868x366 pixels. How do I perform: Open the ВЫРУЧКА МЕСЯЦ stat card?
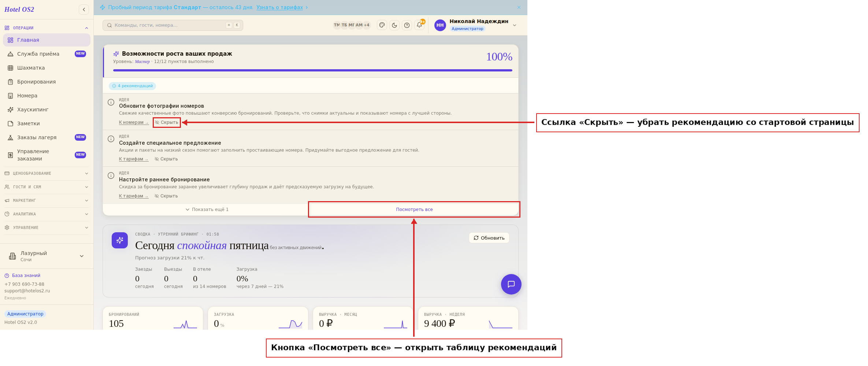point(363,318)
